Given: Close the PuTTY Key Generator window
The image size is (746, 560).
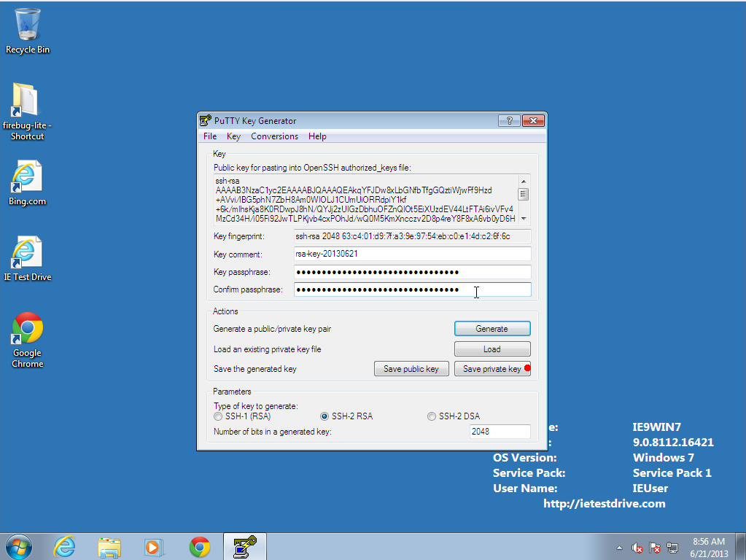Looking at the screenshot, I should coord(533,121).
